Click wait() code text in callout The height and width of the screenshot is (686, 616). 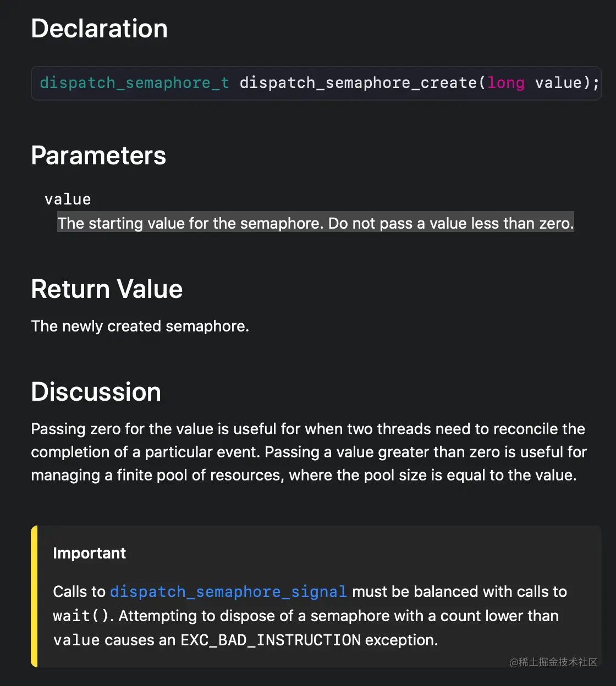pyautogui.click(x=83, y=616)
